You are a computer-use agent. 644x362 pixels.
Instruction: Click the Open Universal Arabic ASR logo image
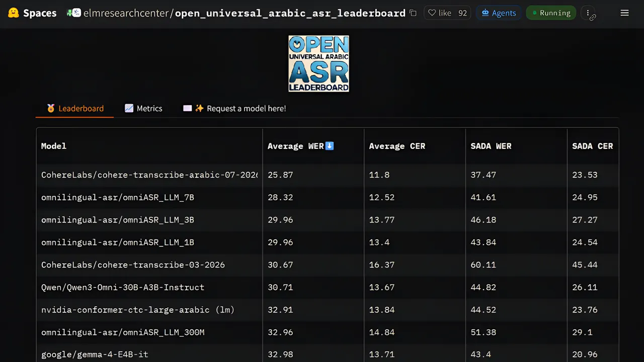tap(318, 63)
